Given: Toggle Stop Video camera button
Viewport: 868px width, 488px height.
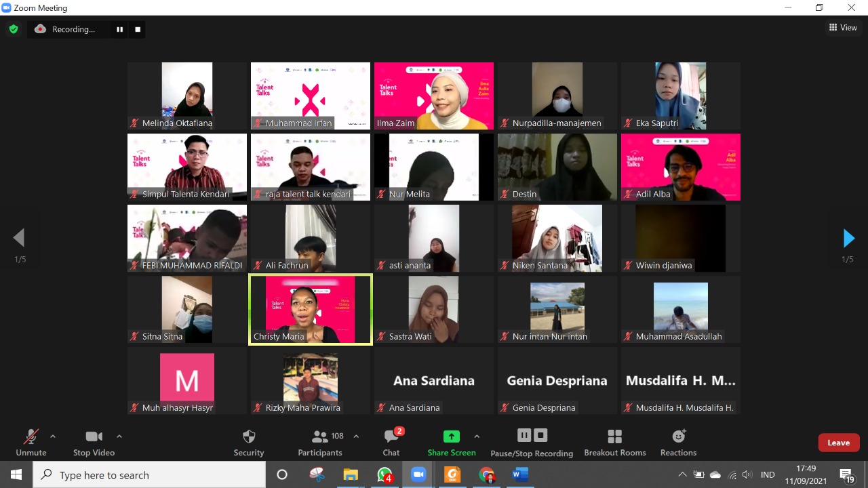Looking at the screenshot, I should (94, 442).
